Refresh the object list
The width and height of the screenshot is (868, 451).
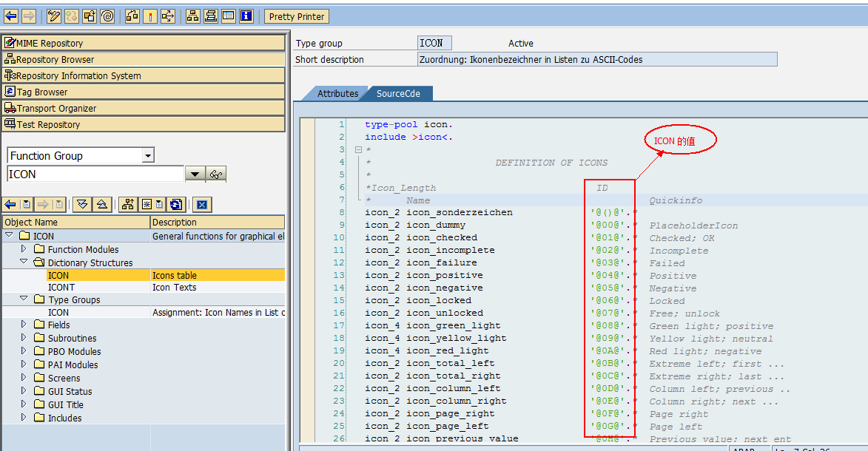(176, 205)
